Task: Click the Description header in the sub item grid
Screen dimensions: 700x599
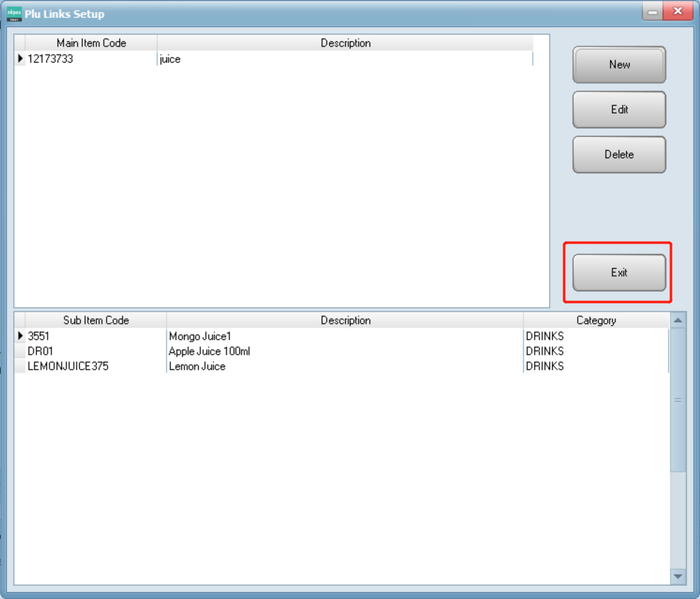Action: click(345, 320)
